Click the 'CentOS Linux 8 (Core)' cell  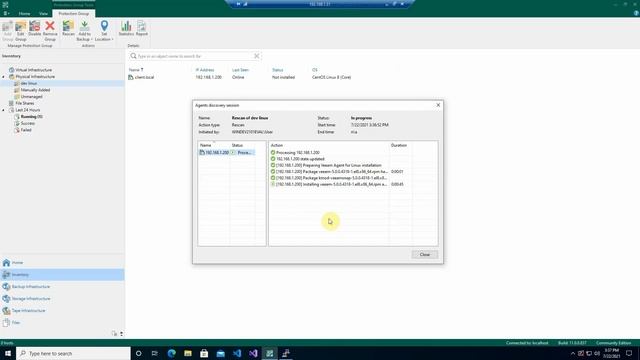[x=331, y=77]
